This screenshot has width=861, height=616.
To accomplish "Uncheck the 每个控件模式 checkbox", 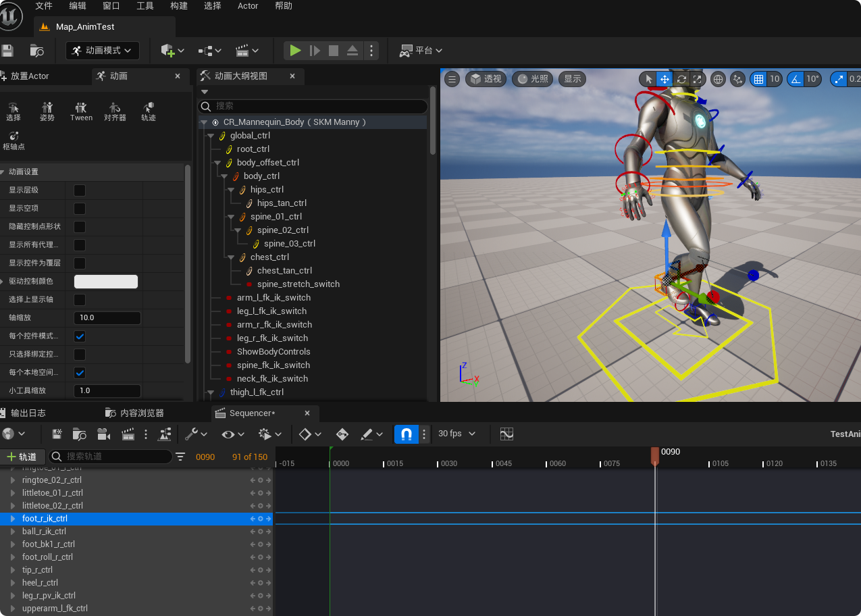I will click(x=80, y=336).
